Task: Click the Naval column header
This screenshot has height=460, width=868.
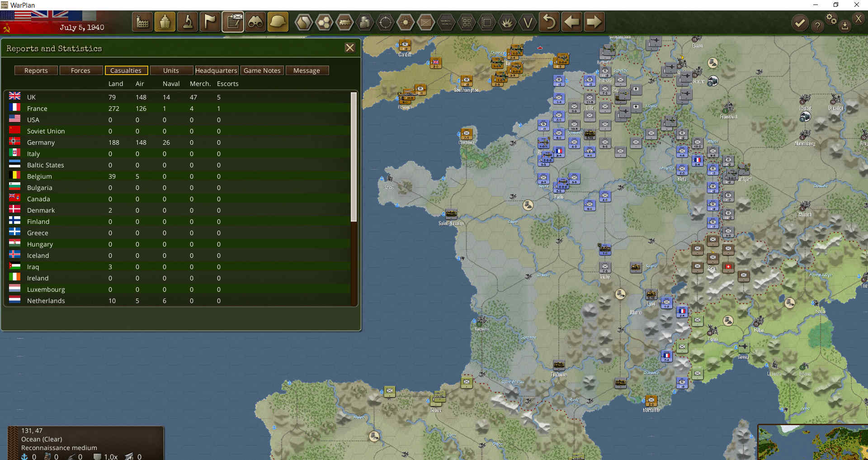Action: pos(171,84)
